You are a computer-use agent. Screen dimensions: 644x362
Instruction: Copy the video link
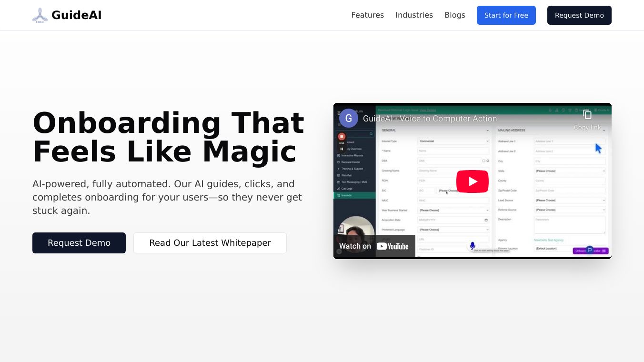coord(587,120)
